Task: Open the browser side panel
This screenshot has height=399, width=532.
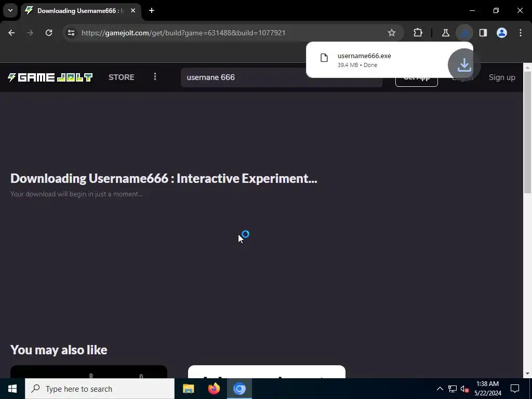Action: click(483, 33)
